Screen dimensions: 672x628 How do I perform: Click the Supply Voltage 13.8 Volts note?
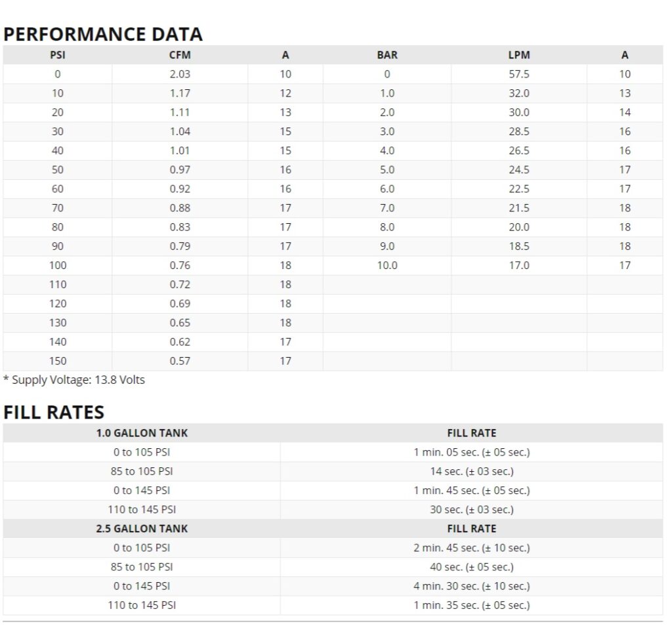coord(74,380)
